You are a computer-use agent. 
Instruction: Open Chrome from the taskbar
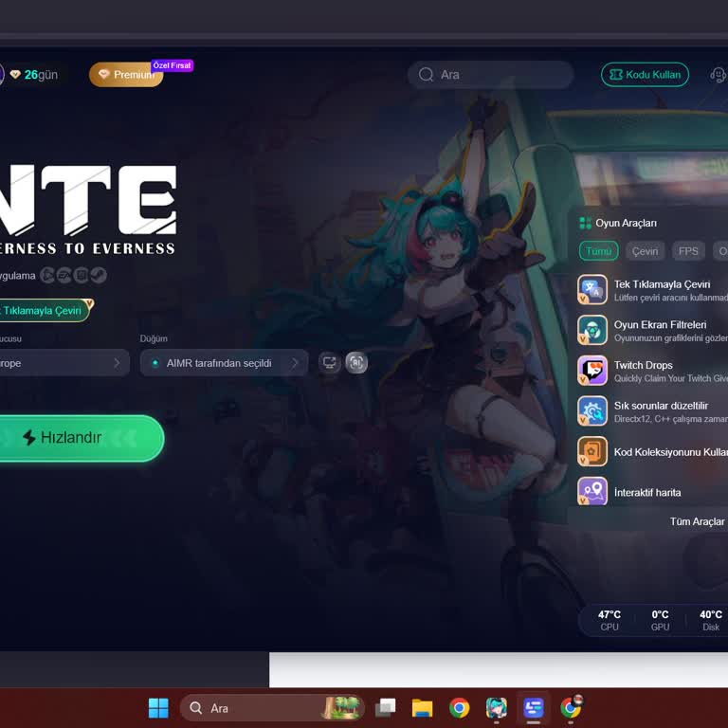click(459, 708)
